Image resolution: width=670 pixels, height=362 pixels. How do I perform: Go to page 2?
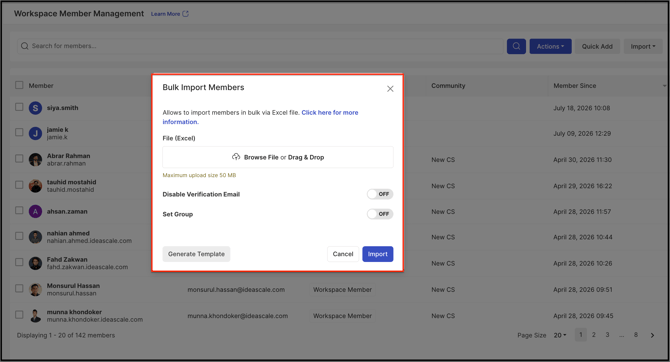[x=594, y=335]
